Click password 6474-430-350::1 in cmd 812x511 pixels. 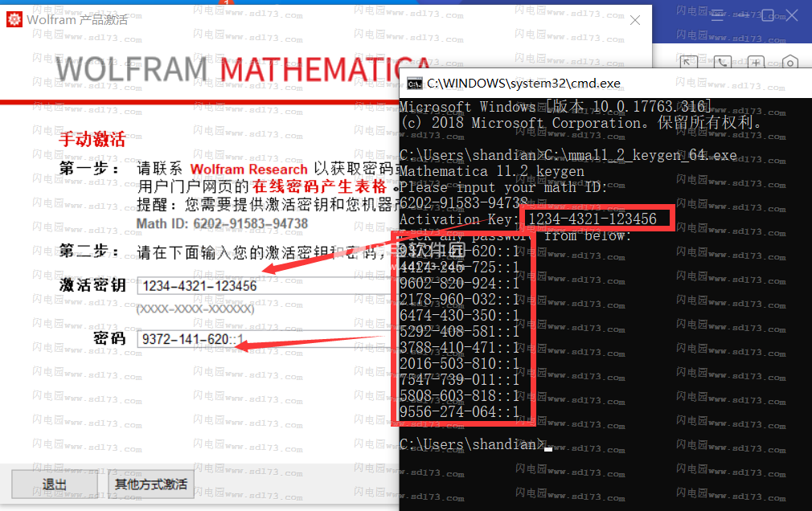[x=459, y=315]
